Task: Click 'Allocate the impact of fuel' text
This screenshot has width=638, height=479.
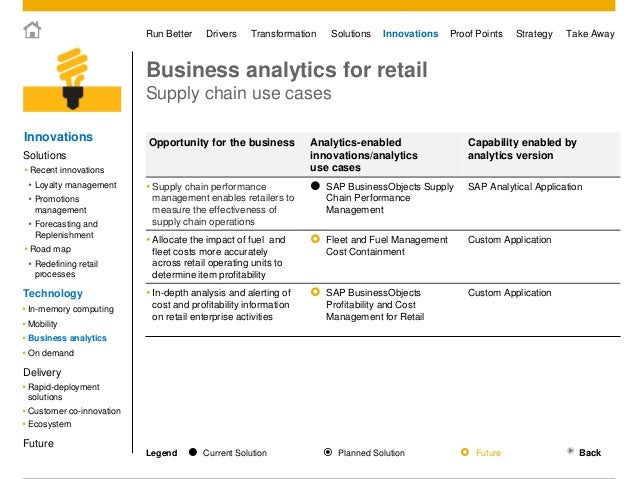Action: (218, 257)
